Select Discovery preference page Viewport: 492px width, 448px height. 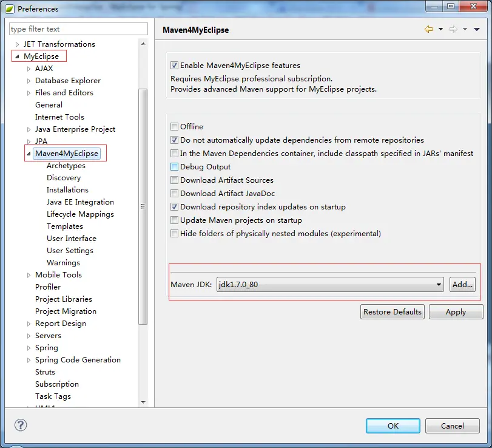64,178
